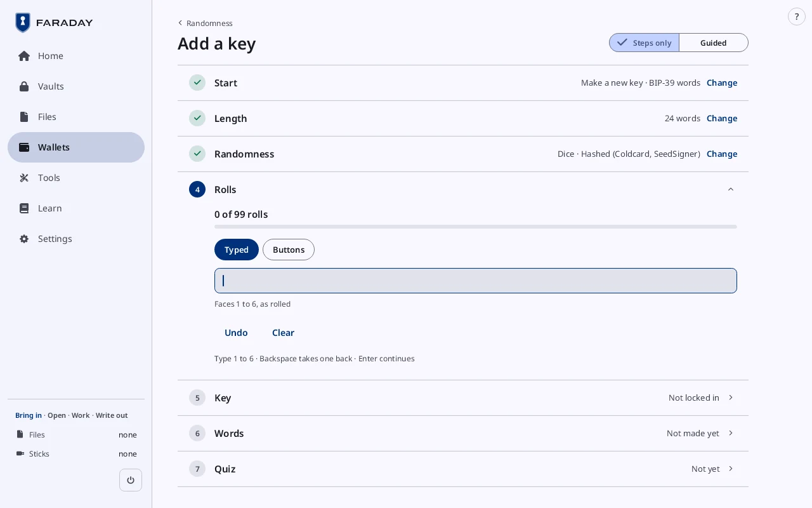Image resolution: width=812 pixels, height=508 pixels.
Task: Click the step 5 number badge
Action: (x=197, y=398)
